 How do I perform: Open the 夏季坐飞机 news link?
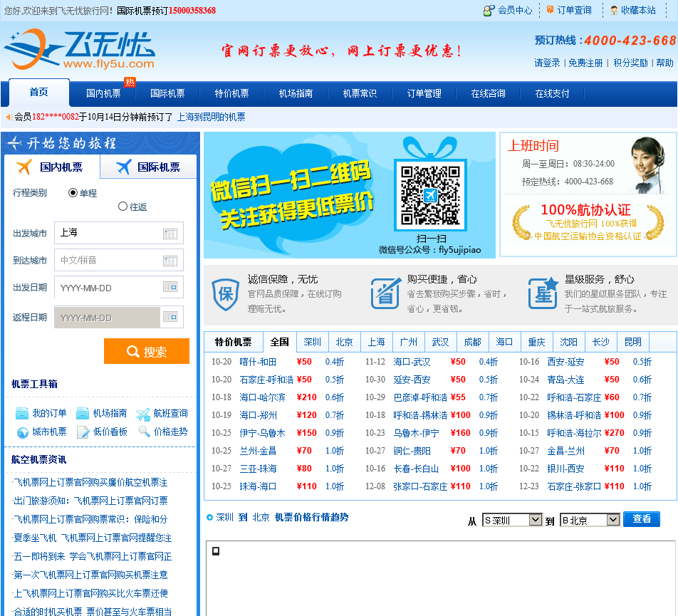pos(93,538)
